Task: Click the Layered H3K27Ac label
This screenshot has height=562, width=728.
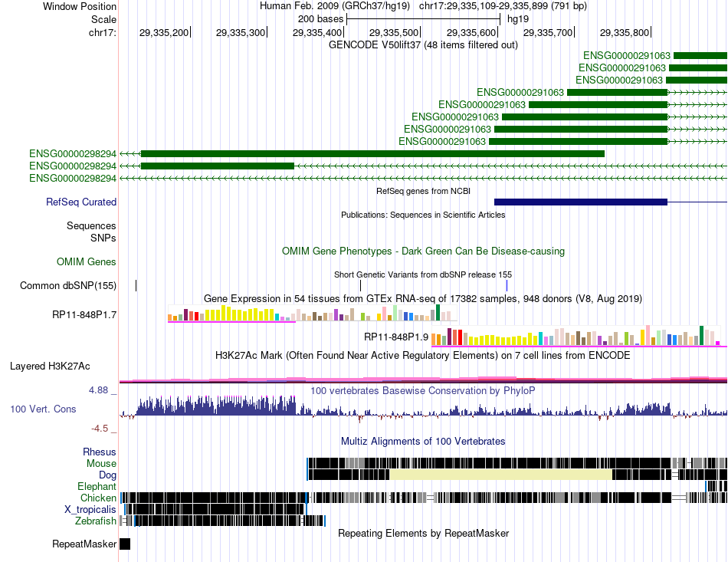Action: [50, 366]
